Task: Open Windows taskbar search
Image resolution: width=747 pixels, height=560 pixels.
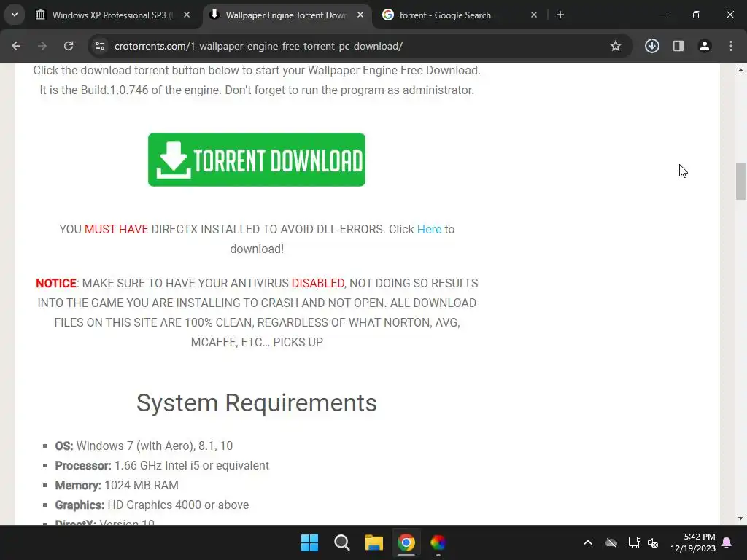Action: click(342, 542)
